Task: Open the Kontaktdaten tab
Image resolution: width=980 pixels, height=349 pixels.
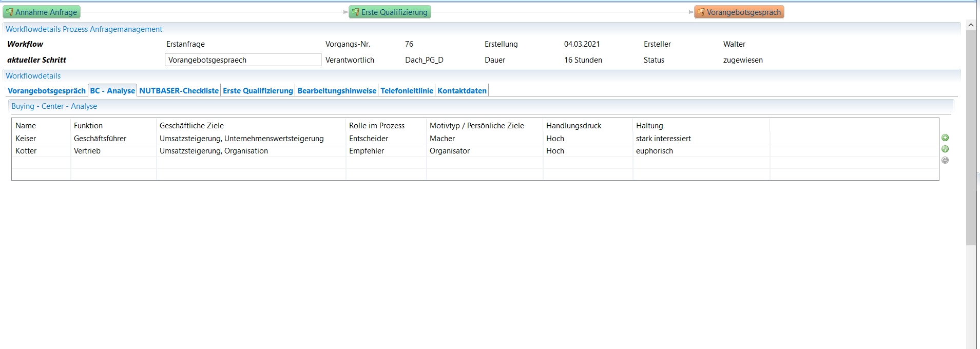Action: click(462, 91)
